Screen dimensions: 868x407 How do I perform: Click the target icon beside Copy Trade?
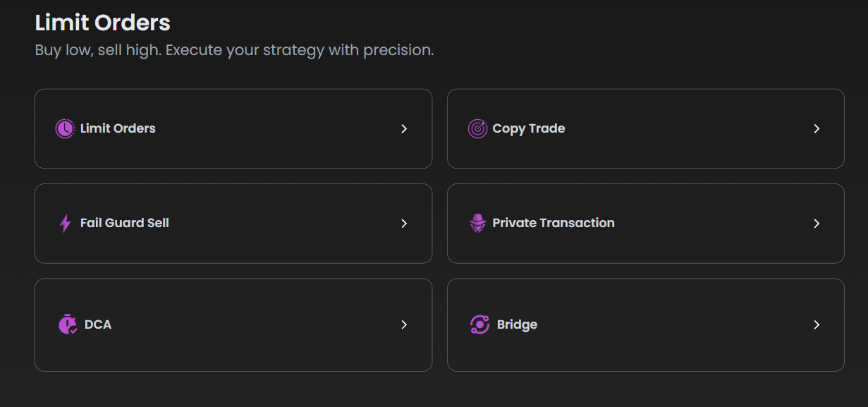(477, 129)
